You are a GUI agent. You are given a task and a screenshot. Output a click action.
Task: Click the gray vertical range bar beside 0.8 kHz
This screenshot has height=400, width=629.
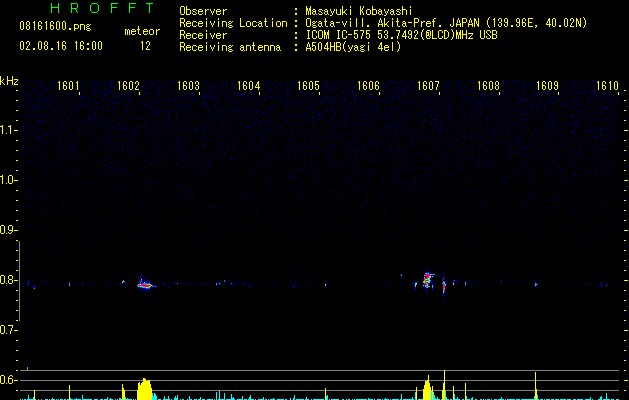[19, 281]
